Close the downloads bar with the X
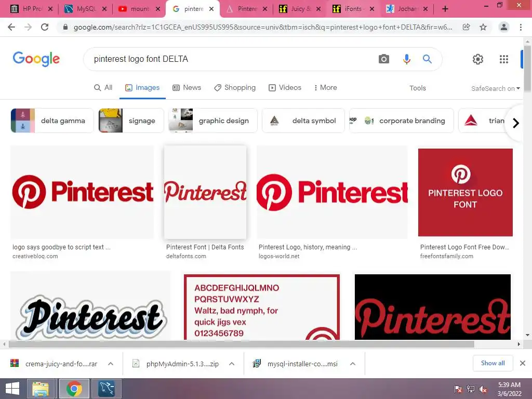Viewport: 532px width, 399px height. [523, 363]
